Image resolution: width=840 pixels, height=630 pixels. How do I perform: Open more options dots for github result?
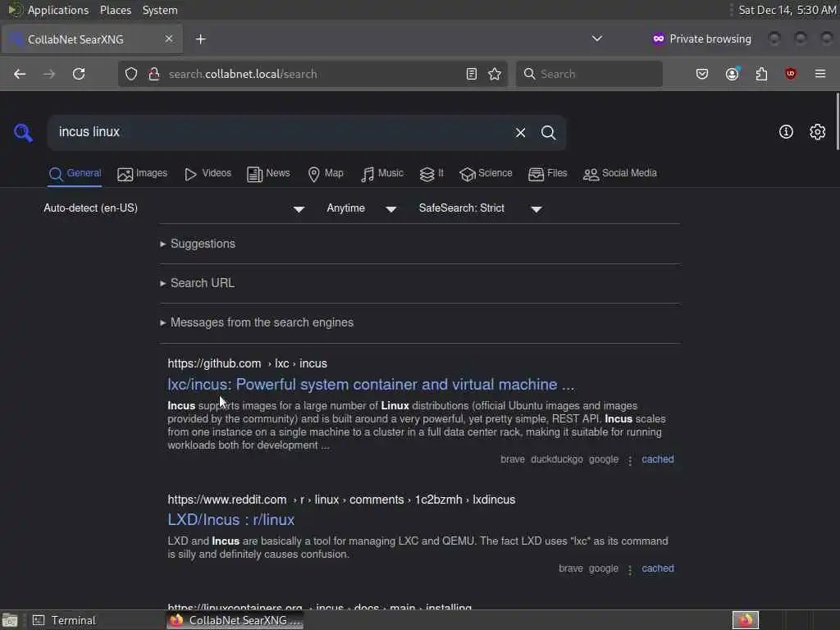(x=630, y=460)
